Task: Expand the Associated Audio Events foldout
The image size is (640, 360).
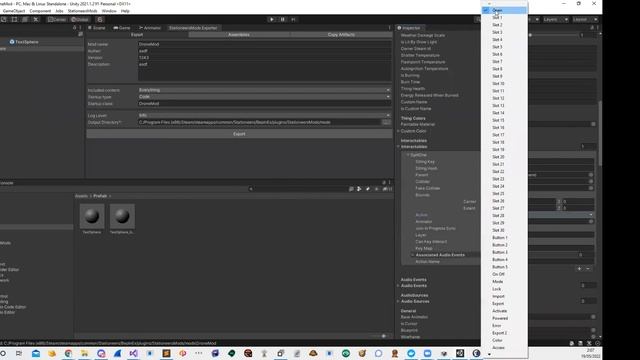Action: click(x=413, y=255)
